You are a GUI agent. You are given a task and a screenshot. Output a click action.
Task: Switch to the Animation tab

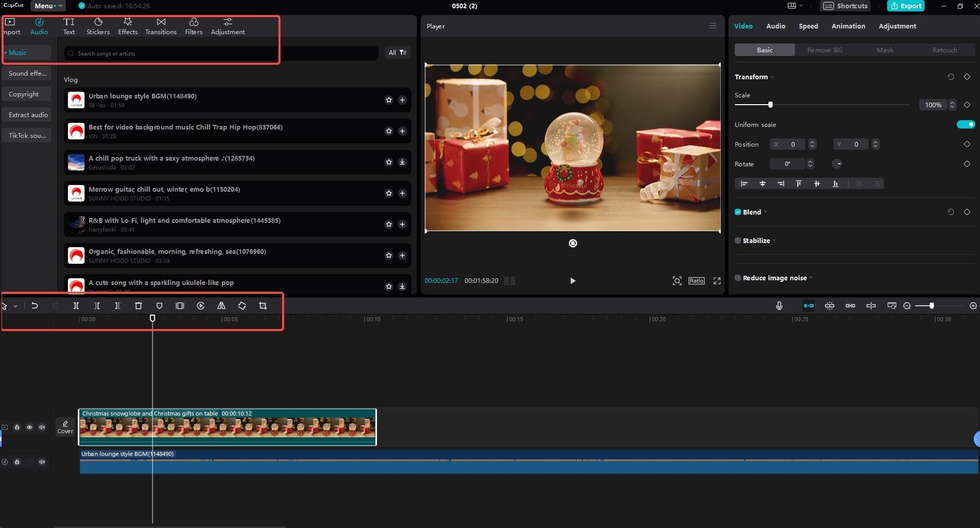(x=848, y=26)
